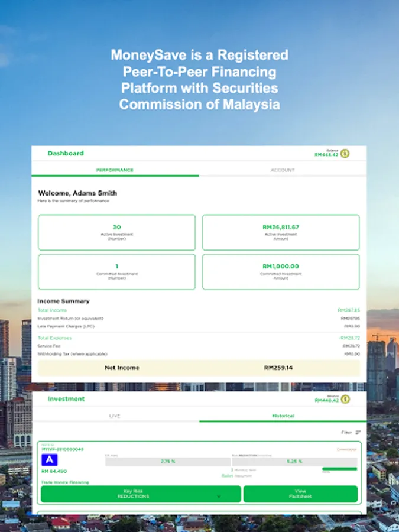The width and height of the screenshot is (399, 532).
Task: Click the Investment screen title
Action: pos(66,399)
